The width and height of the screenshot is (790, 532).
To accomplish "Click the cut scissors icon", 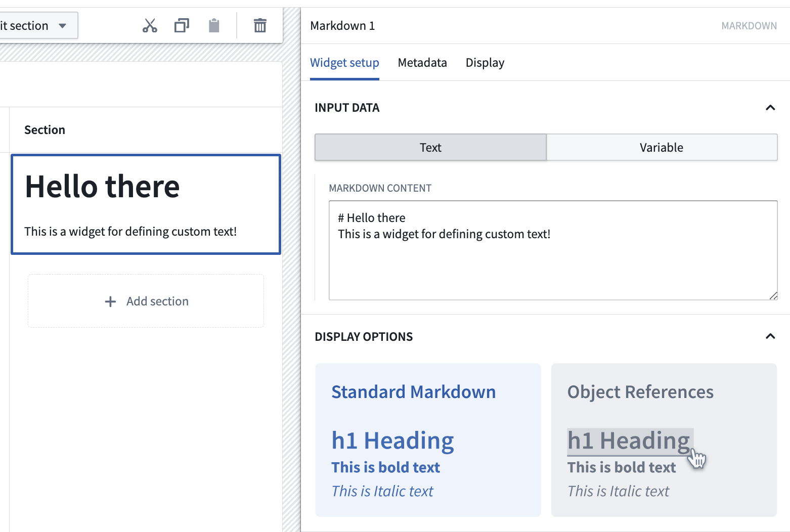I will tap(150, 25).
